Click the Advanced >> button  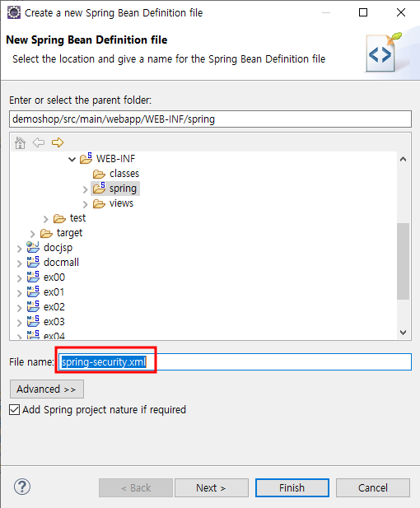click(47, 389)
